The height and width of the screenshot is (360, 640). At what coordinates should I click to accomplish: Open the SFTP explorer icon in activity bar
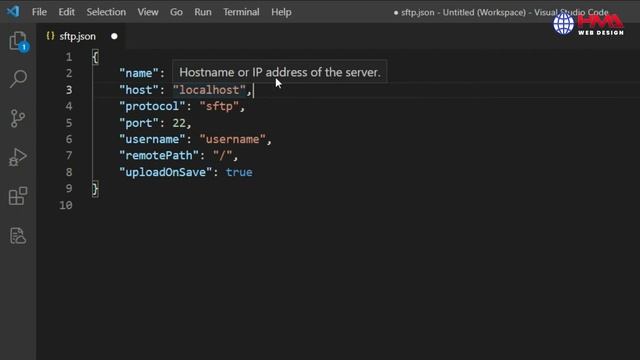(18, 236)
